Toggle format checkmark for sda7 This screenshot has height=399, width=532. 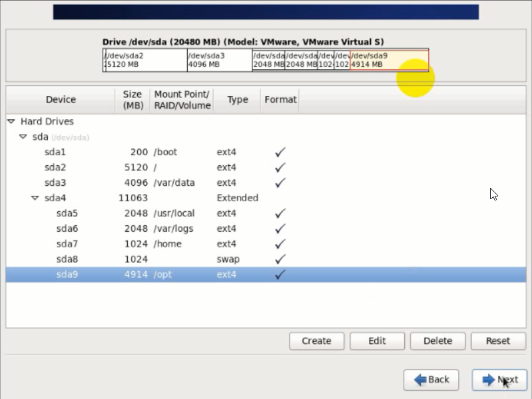pos(280,244)
